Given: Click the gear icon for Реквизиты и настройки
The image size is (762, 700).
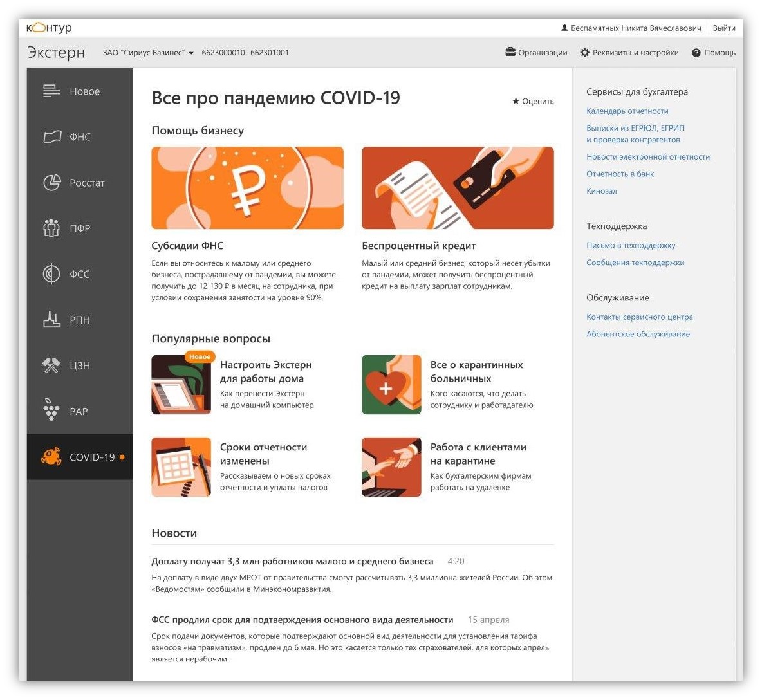Looking at the screenshot, I should point(584,52).
